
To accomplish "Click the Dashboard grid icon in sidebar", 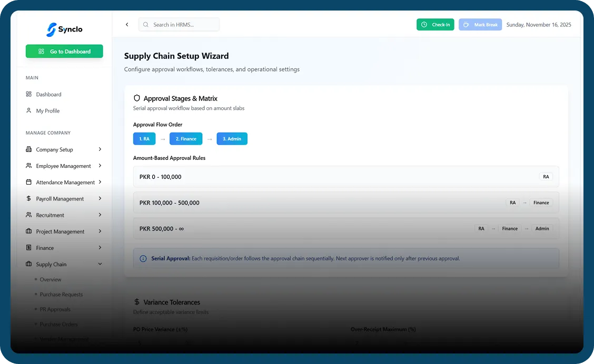I will [29, 95].
